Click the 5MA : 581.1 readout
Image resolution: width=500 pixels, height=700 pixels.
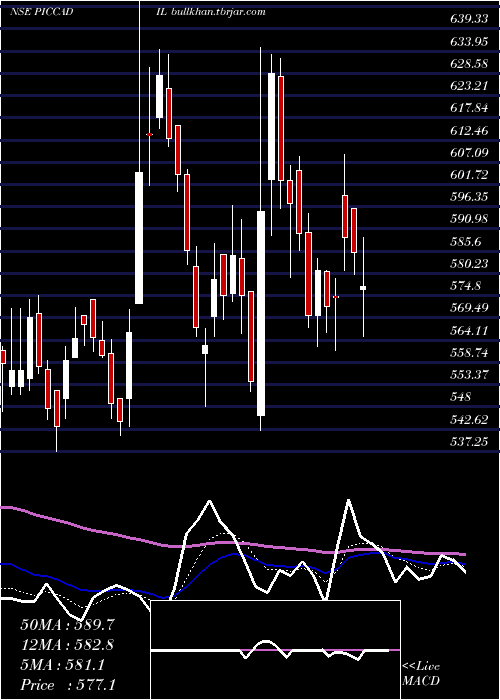pos(63,665)
